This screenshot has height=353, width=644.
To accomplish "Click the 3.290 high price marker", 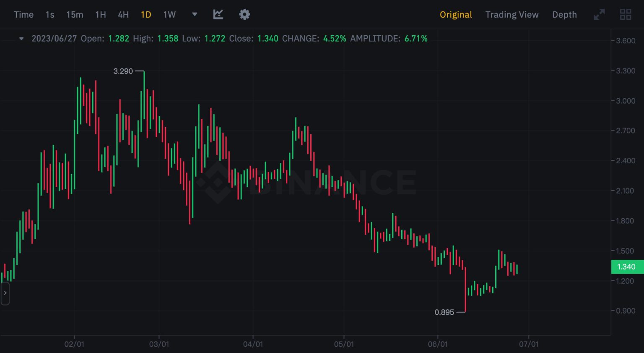I will tap(123, 71).
